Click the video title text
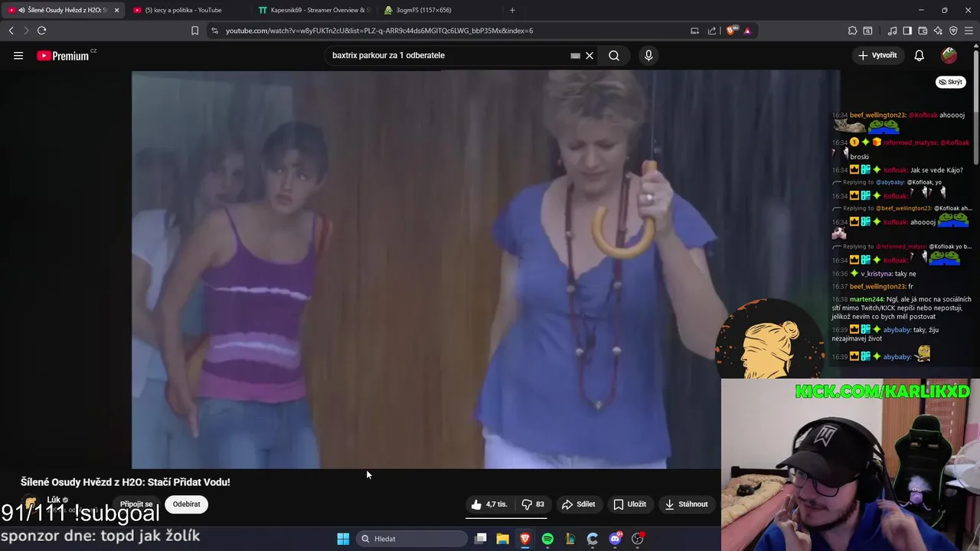Viewport: 980px width, 551px height. pyautogui.click(x=125, y=482)
